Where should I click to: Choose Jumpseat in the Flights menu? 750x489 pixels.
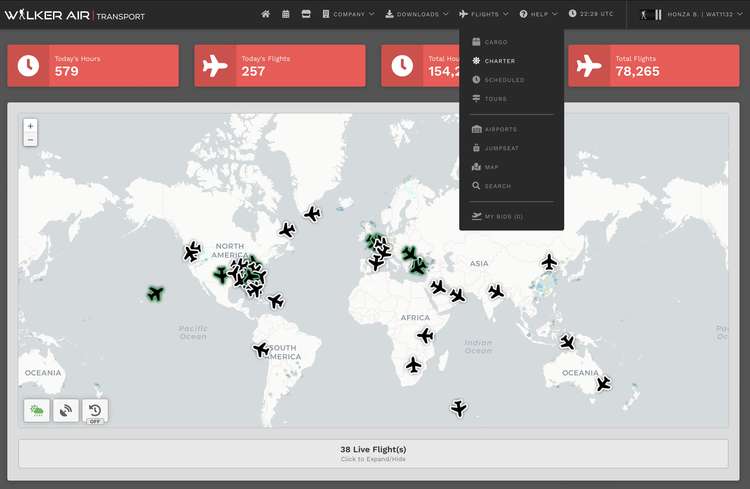pos(501,148)
